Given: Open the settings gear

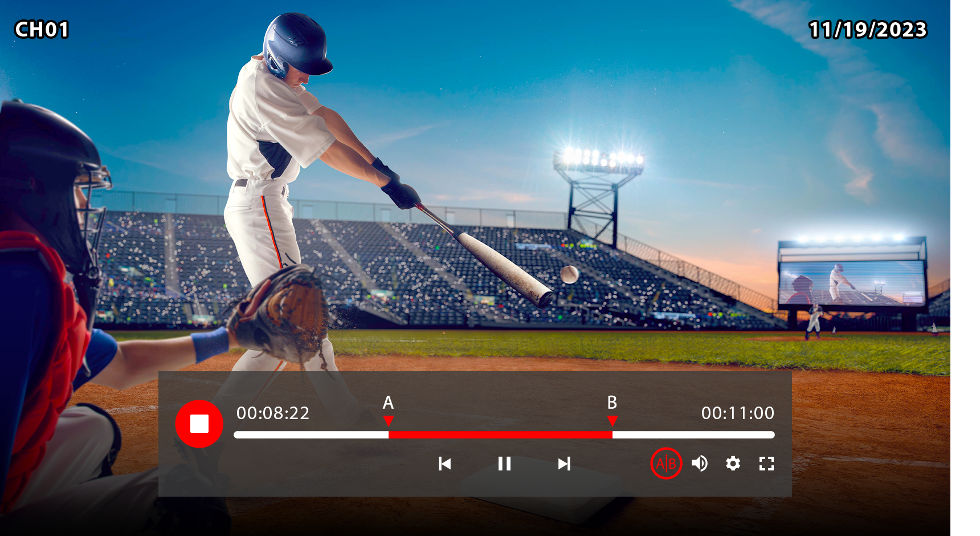Looking at the screenshot, I should point(733,464).
